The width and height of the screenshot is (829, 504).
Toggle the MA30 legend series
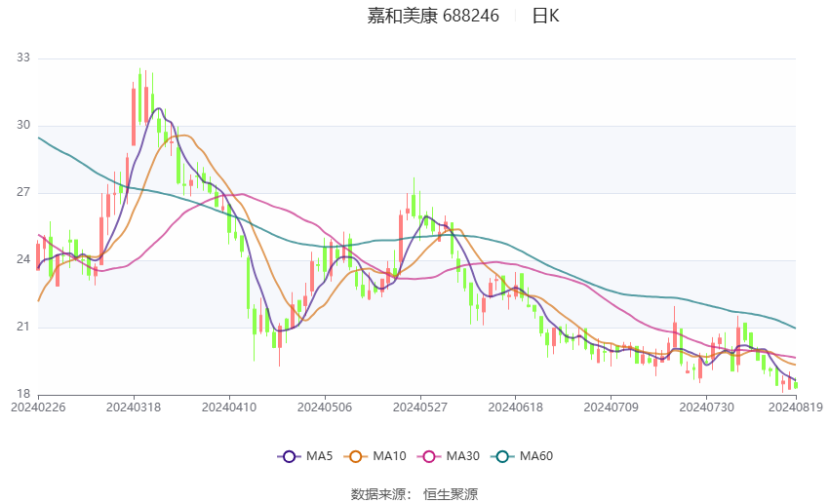coord(449,456)
